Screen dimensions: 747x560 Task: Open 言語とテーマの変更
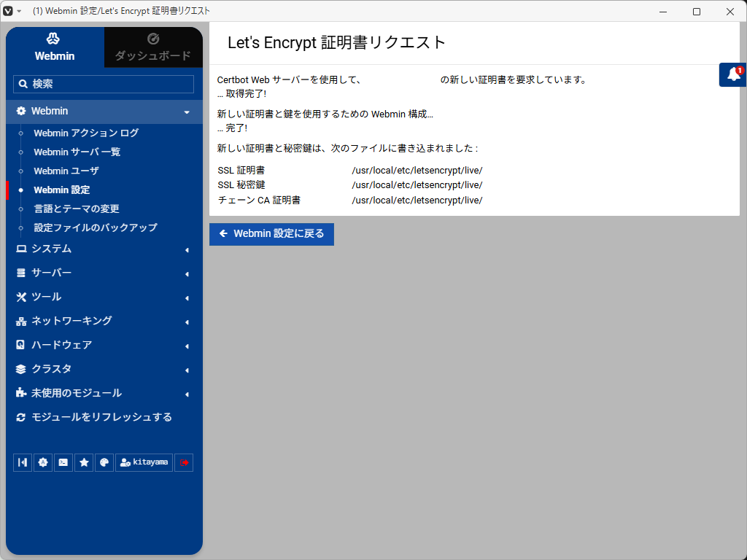77,209
